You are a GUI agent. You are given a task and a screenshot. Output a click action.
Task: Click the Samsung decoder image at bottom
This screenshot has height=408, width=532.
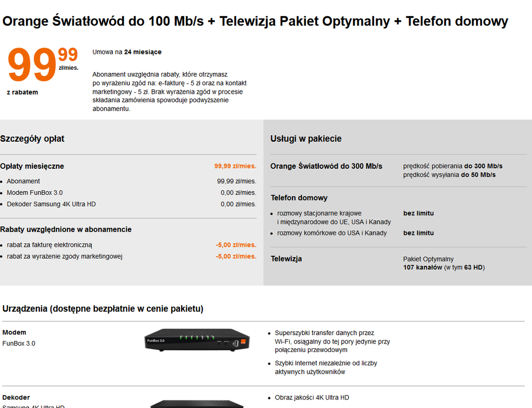pyautogui.click(x=197, y=404)
